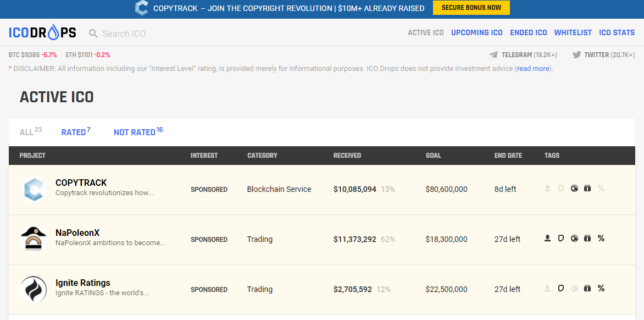Click the $10,085,094 received amount
Screen dimensions: 644x320
coord(355,189)
